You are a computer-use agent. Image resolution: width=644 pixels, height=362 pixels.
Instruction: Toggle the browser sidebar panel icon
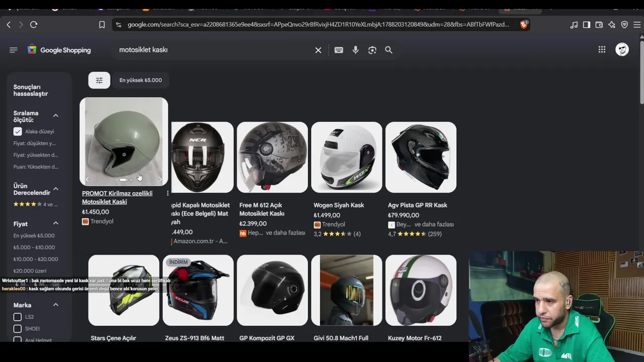587,25
